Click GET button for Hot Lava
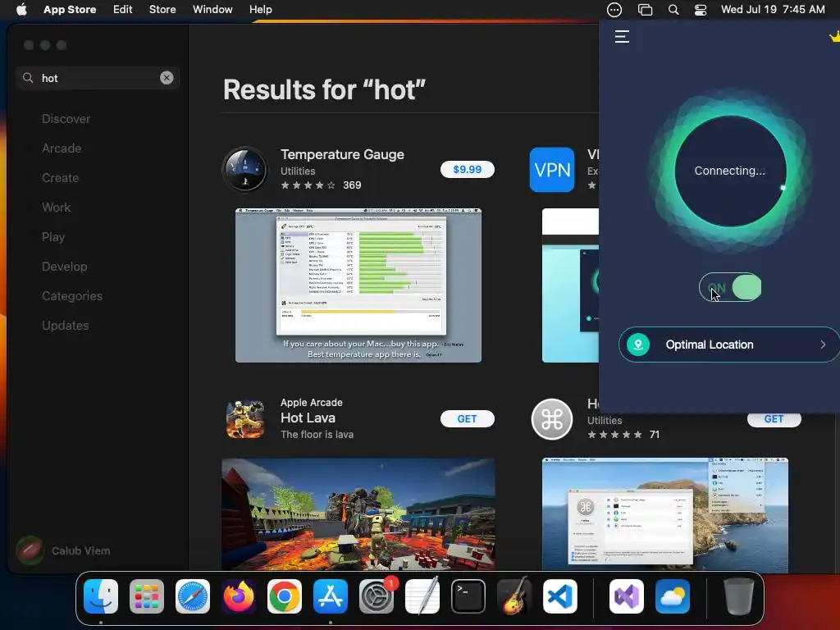The height and width of the screenshot is (630, 840). coord(467,419)
